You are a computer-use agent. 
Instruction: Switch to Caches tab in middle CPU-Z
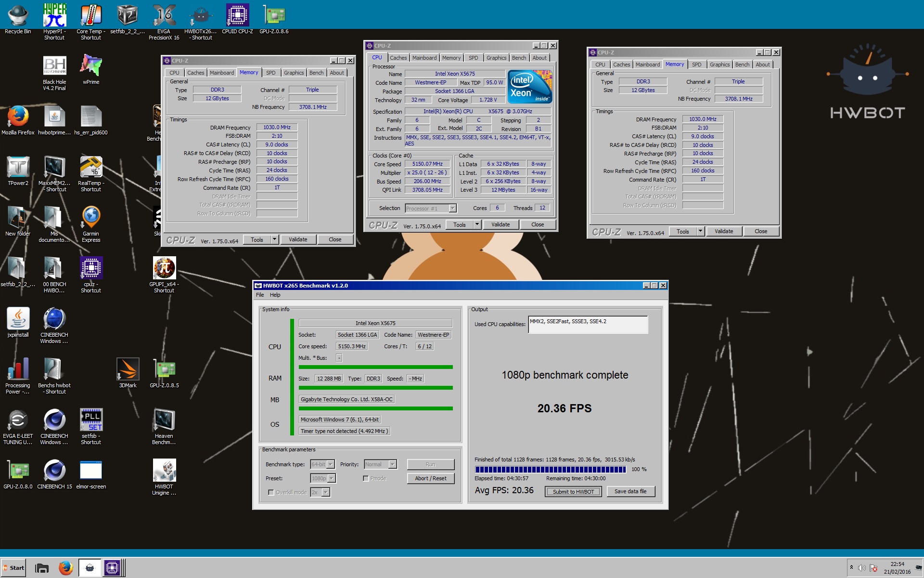pos(398,58)
